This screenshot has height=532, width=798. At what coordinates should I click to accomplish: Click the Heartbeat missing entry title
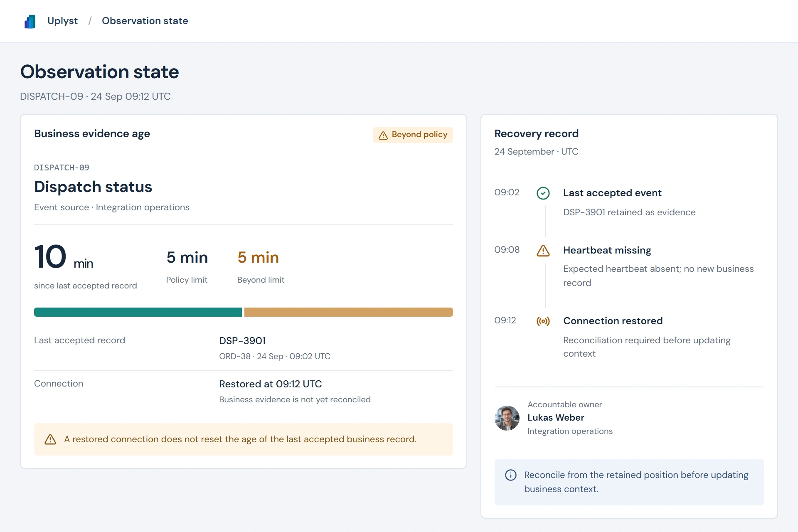point(607,250)
